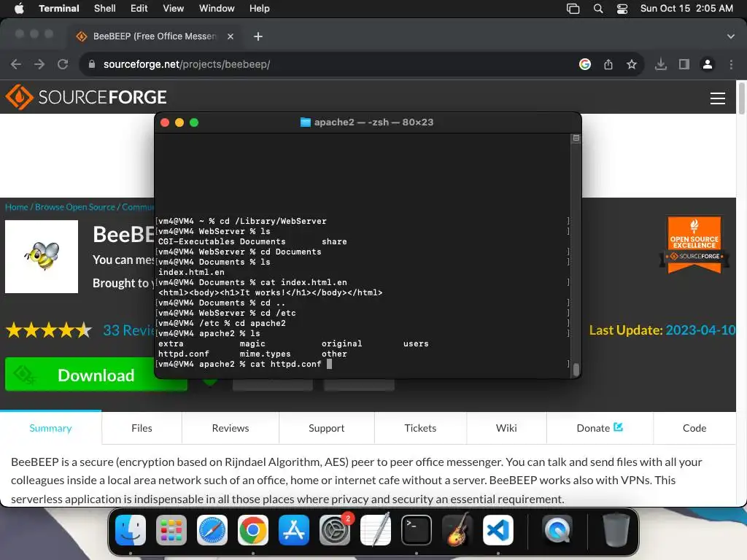
Task: Click the Terminal window scrollbar thumb
Action: pyautogui.click(x=576, y=370)
